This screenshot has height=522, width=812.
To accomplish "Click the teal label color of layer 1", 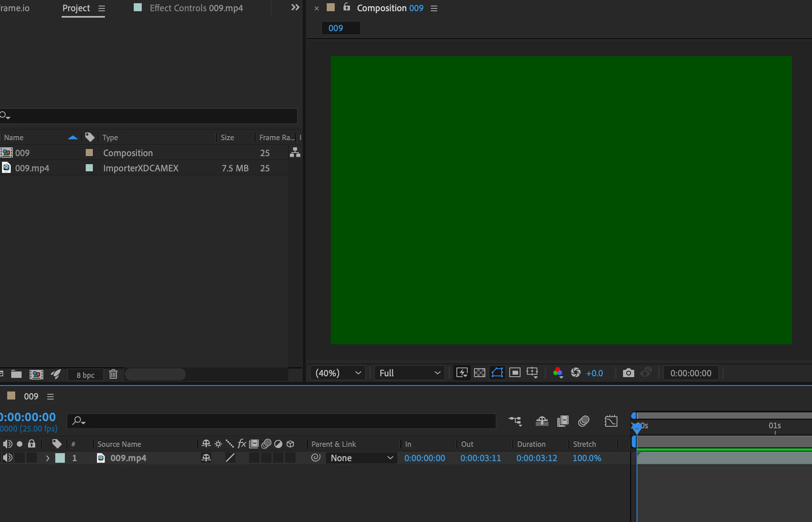I will click(x=60, y=458).
